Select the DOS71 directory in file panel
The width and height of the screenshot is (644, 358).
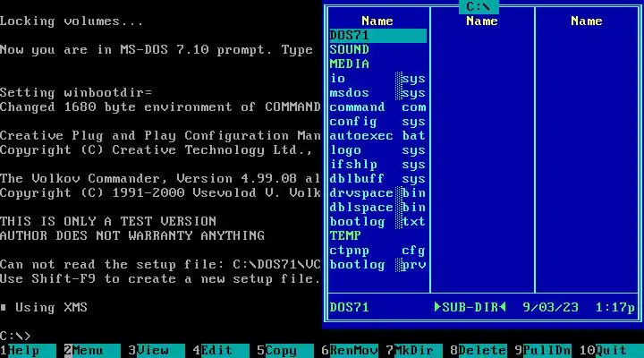pos(377,35)
